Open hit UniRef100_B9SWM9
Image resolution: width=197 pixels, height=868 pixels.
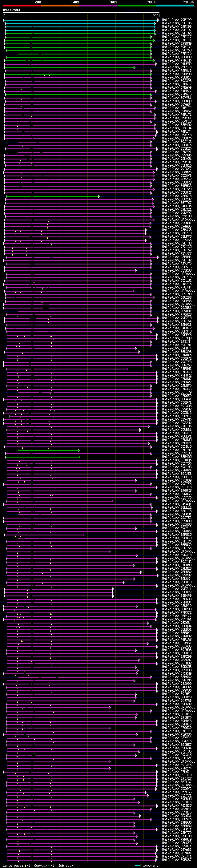tap(177, 44)
